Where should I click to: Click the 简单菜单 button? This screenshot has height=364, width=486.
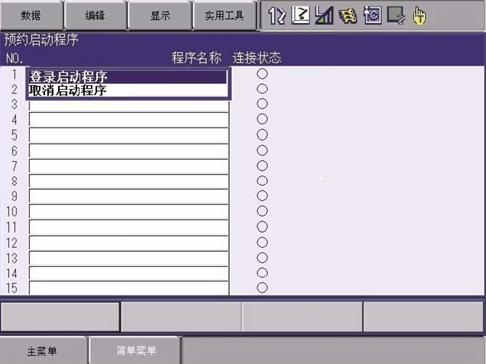point(135,350)
